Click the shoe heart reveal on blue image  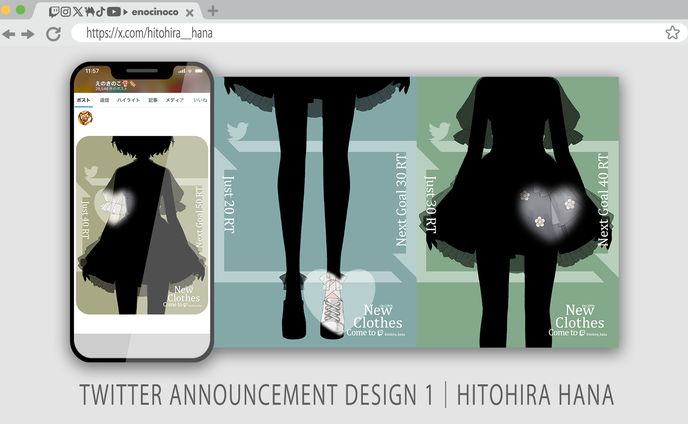click(x=340, y=303)
